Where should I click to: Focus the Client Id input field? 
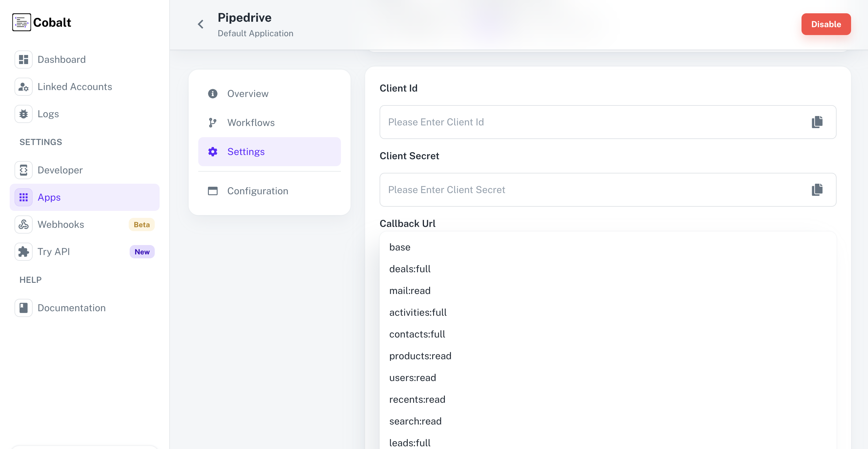point(593,122)
